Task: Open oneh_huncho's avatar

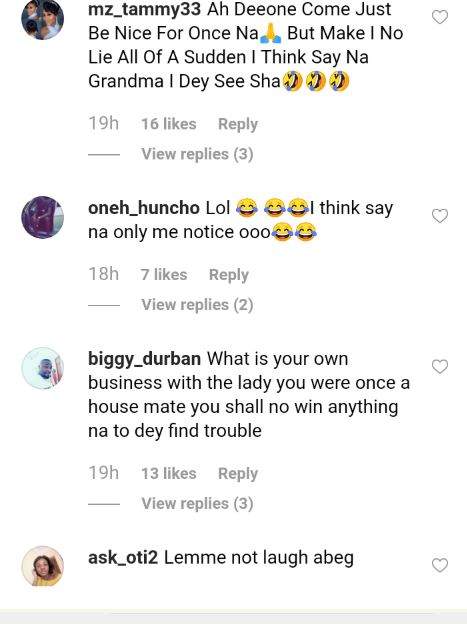Action: click(43, 217)
